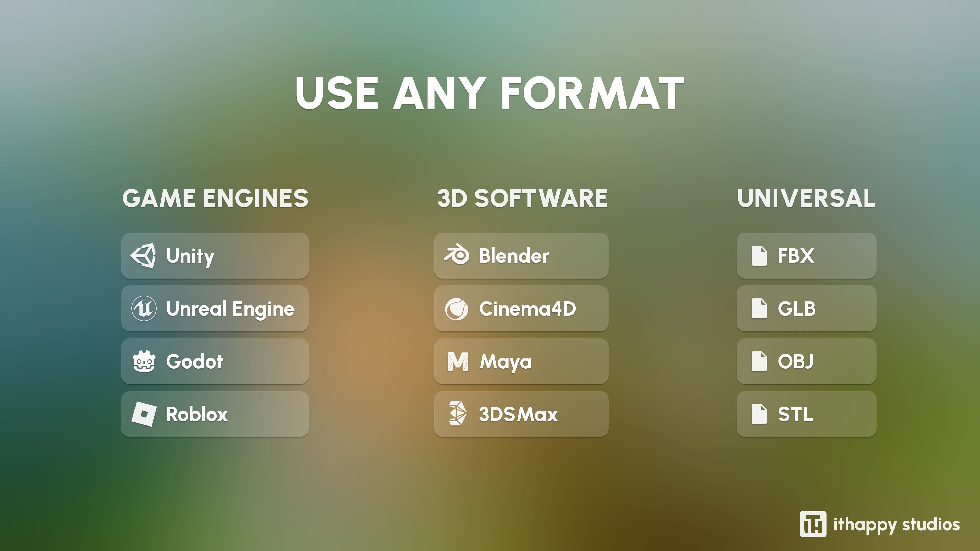Image resolution: width=980 pixels, height=551 pixels.
Task: Click the Cinema4D logo icon
Action: (x=457, y=309)
